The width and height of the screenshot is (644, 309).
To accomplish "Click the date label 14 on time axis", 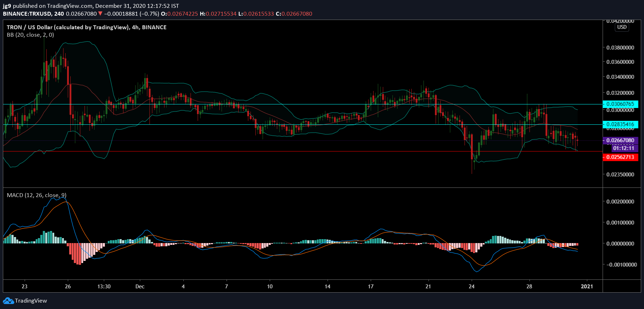I will pyautogui.click(x=328, y=287).
